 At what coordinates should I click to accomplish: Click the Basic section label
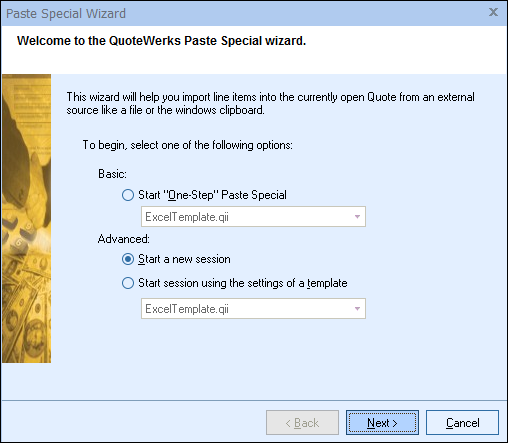coord(112,174)
